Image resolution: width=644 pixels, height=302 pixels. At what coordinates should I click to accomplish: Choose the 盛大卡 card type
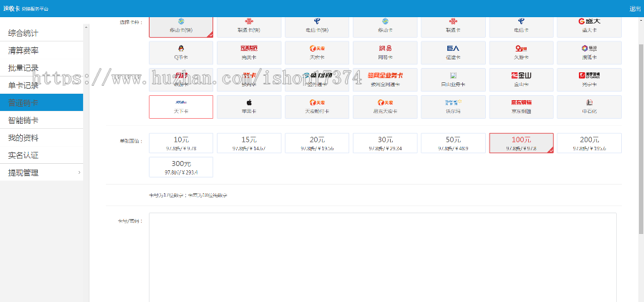pyautogui.click(x=589, y=26)
